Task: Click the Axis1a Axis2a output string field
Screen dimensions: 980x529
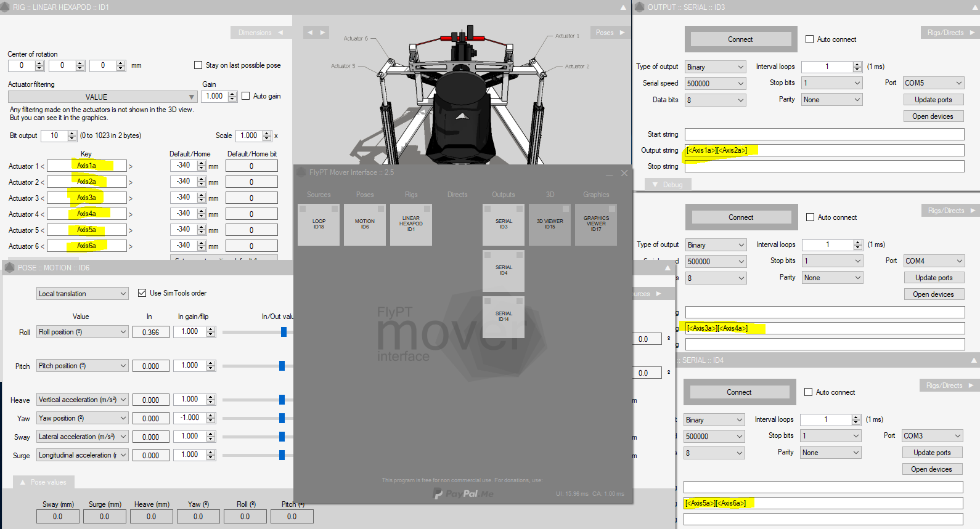Action: tap(824, 150)
